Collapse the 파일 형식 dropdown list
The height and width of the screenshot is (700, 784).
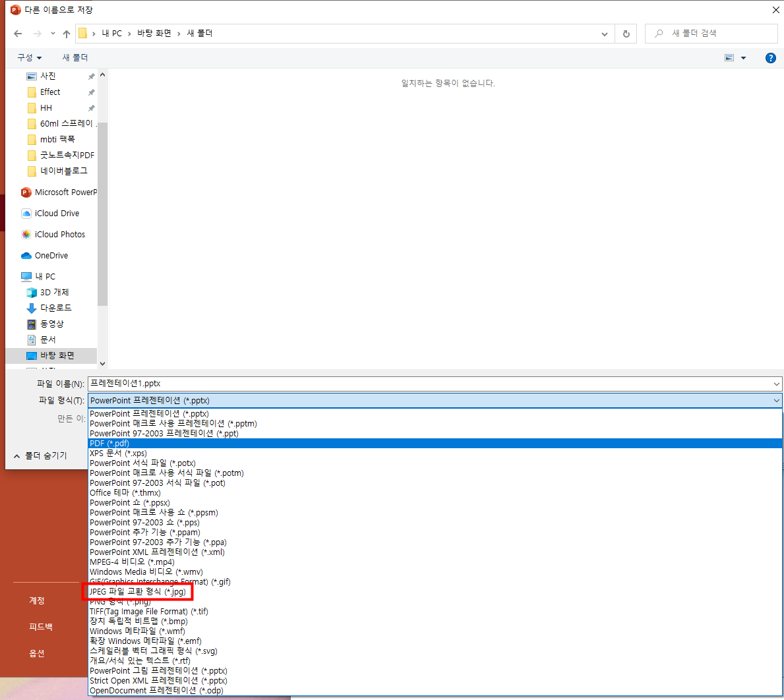point(776,401)
